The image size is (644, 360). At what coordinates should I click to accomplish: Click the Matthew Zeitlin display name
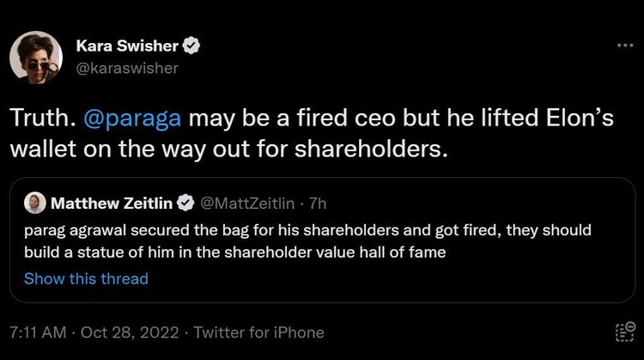click(112, 204)
